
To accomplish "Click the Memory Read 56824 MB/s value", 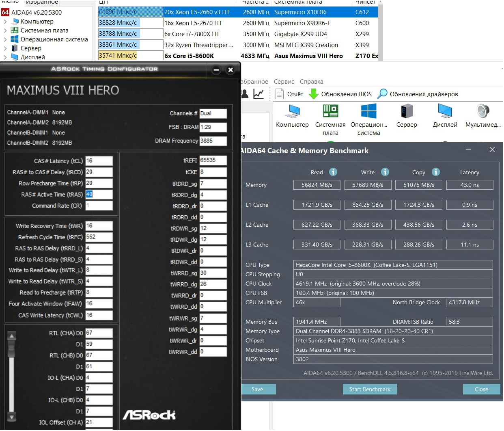I will [x=317, y=185].
